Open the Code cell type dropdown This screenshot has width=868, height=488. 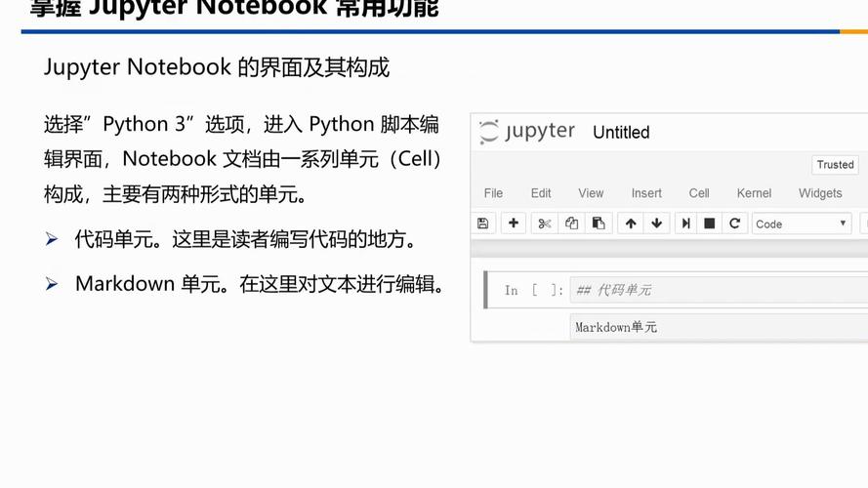[x=801, y=224]
